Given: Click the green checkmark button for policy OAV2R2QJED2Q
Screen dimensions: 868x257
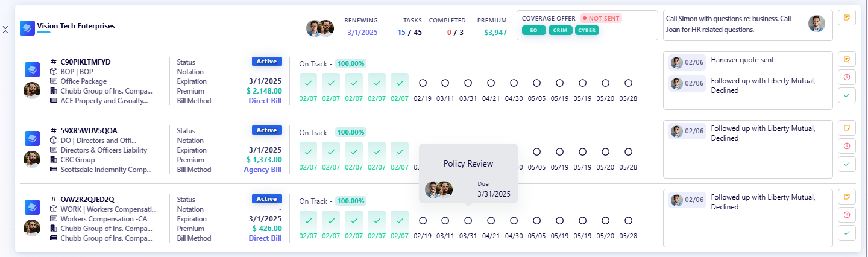Looking at the screenshot, I should tap(846, 233).
